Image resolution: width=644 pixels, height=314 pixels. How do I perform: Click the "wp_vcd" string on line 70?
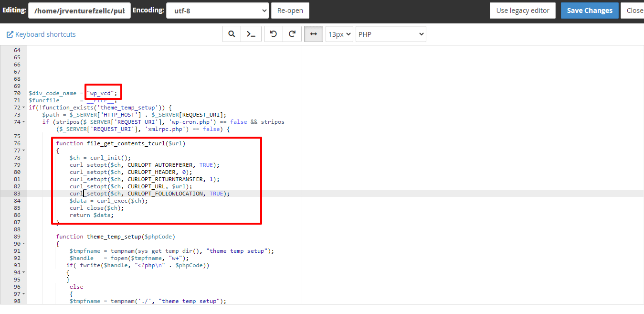click(100, 93)
